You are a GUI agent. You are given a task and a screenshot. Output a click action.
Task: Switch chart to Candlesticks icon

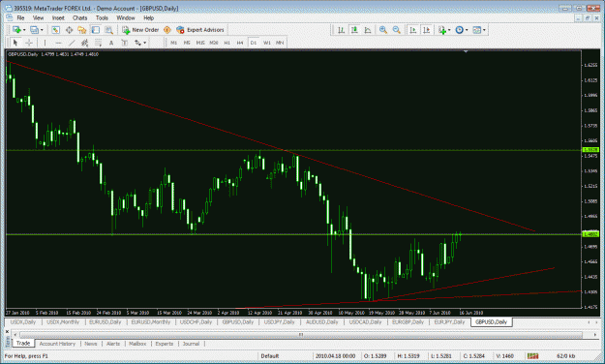354,30
